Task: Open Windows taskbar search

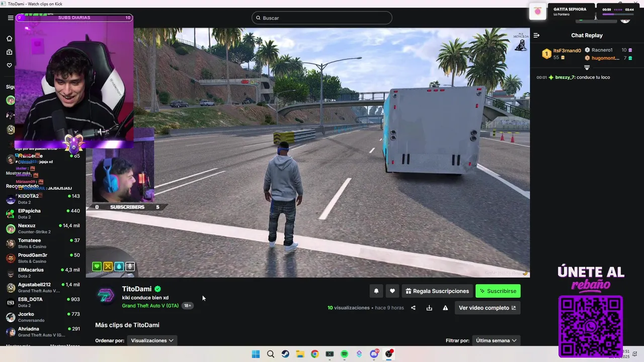Action: pyautogui.click(x=271, y=354)
